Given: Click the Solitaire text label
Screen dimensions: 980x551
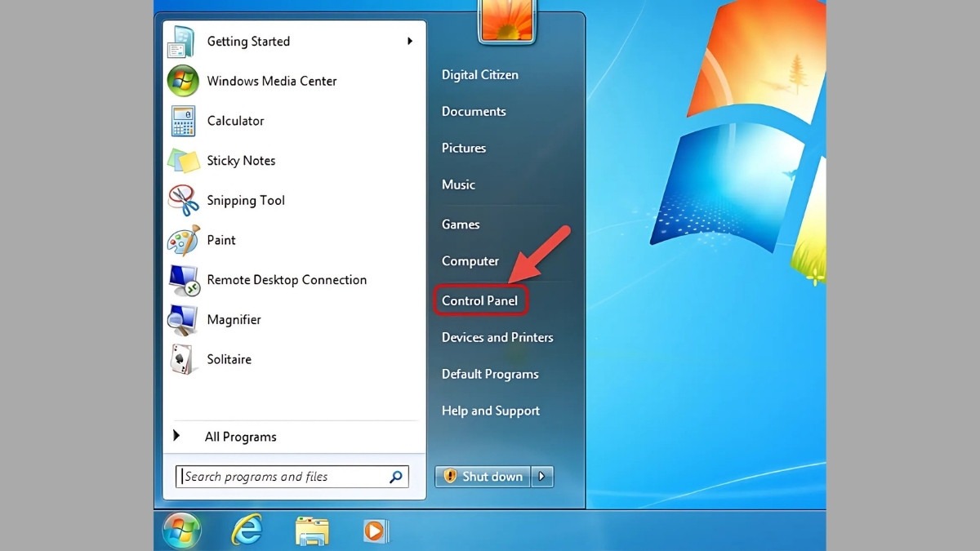Looking at the screenshot, I should point(229,359).
